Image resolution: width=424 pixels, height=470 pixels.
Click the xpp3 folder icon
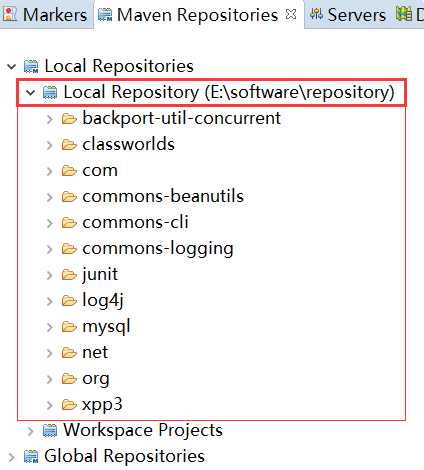pyautogui.click(x=69, y=404)
